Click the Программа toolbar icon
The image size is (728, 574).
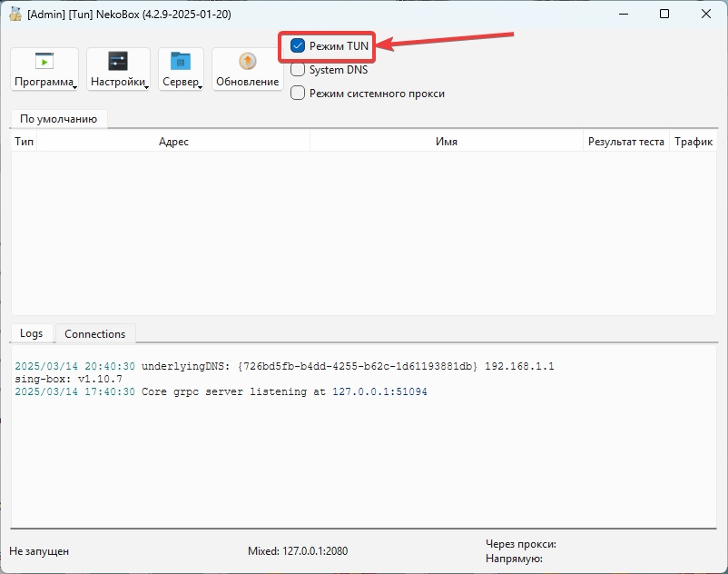click(x=44, y=62)
